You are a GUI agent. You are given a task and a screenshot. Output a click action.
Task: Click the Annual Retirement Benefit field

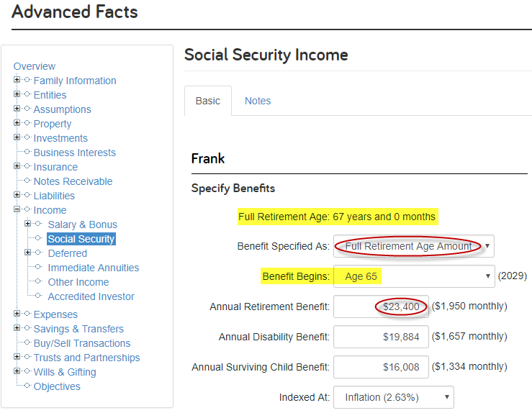381,307
